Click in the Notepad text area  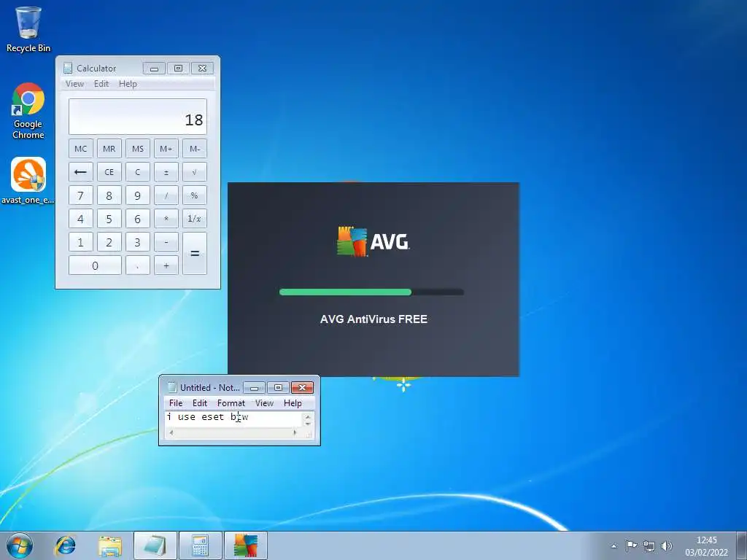233,419
